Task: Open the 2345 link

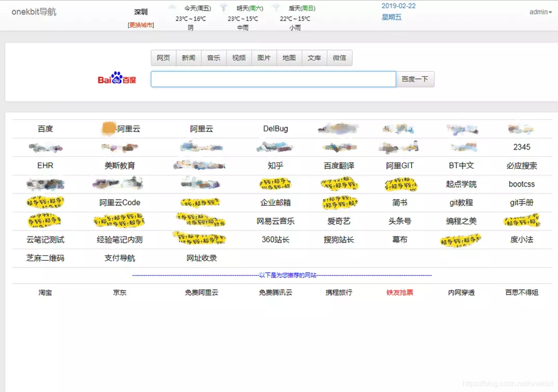Action: pos(522,147)
